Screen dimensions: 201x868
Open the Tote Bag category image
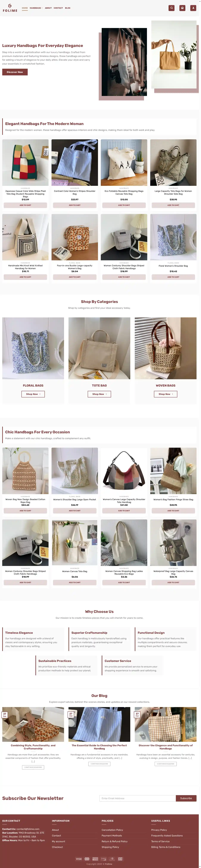pos(99,348)
